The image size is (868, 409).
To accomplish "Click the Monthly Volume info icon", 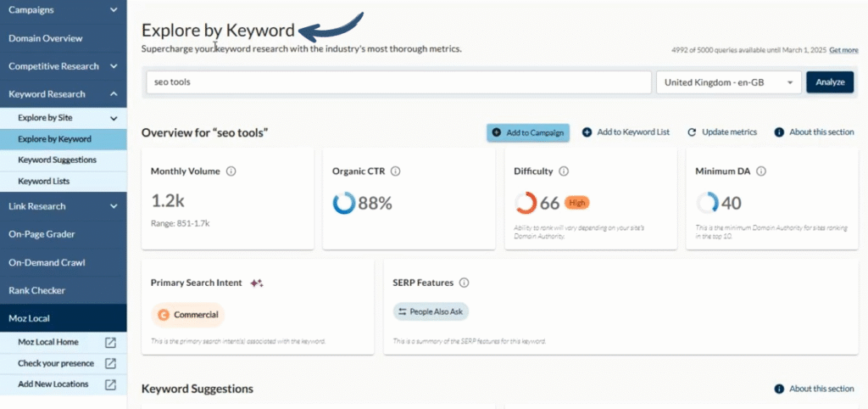I will pos(231,171).
